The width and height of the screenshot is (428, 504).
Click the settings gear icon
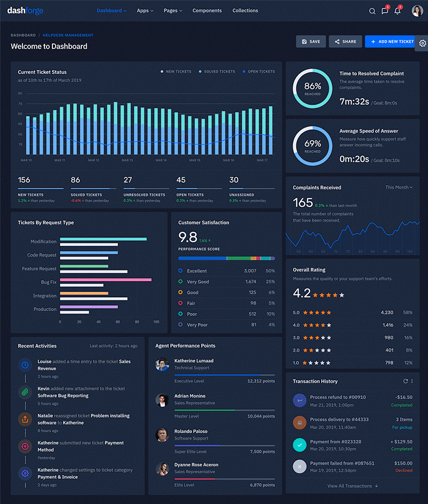pyautogui.click(x=423, y=43)
